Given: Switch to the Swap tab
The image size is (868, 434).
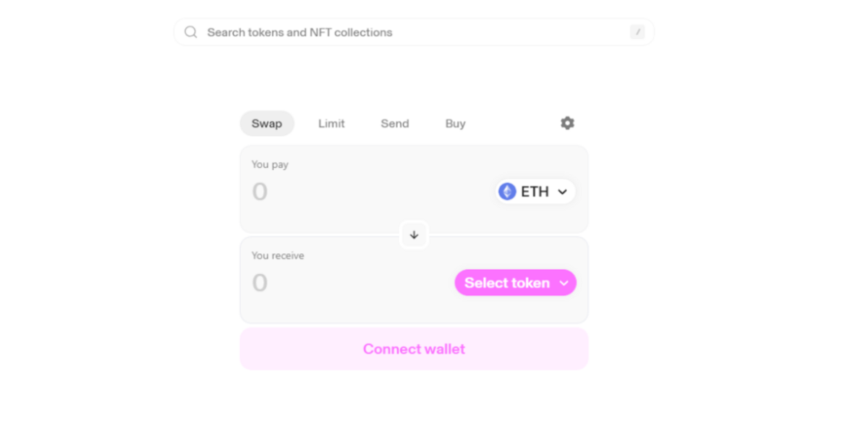Looking at the screenshot, I should (267, 124).
